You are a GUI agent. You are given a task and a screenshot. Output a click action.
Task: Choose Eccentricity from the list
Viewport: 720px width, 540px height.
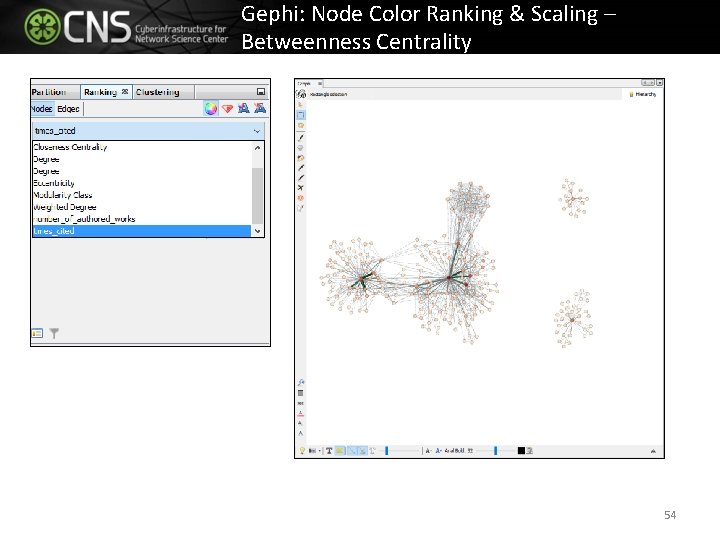click(142, 183)
